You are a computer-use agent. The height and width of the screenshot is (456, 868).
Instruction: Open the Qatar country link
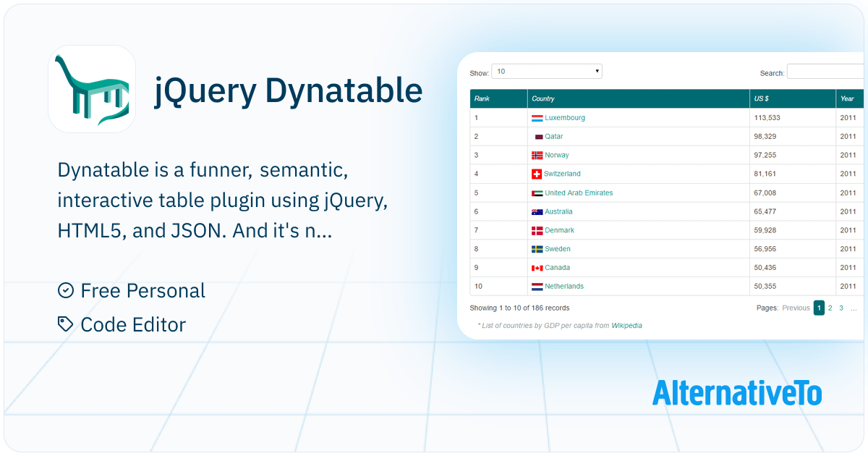(554, 137)
